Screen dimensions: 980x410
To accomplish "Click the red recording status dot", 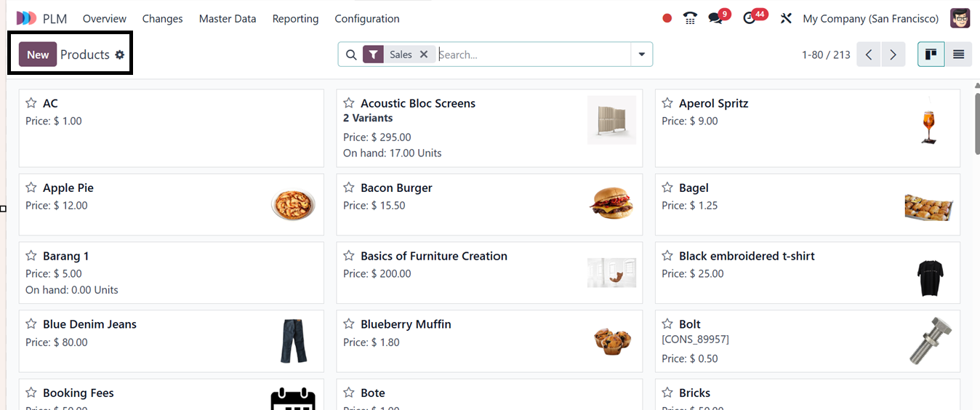I will coord(667,18).
